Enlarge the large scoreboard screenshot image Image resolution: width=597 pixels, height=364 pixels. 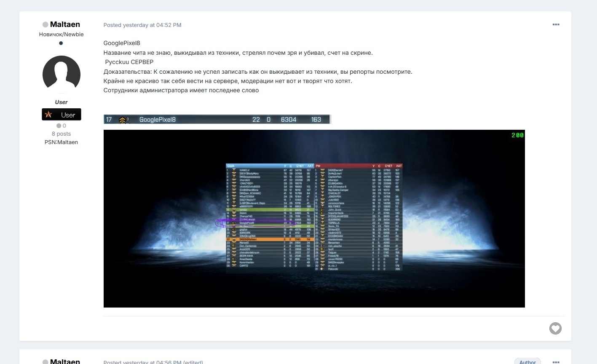click(x=314, y=219)
